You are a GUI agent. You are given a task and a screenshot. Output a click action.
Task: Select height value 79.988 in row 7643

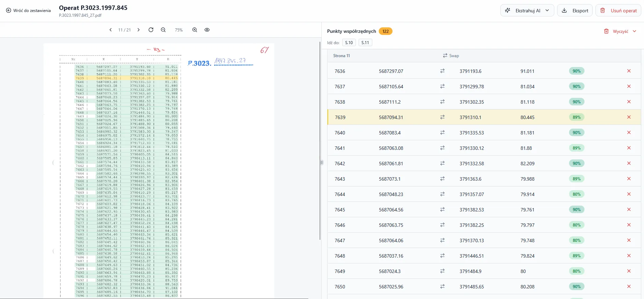pyautogui.click(x=527, y=179)
